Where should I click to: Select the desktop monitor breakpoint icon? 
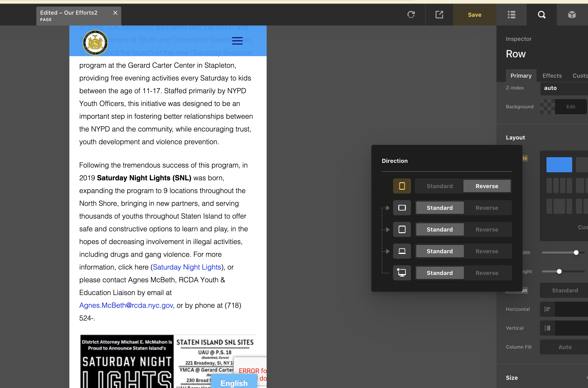(x=402, y=273)
